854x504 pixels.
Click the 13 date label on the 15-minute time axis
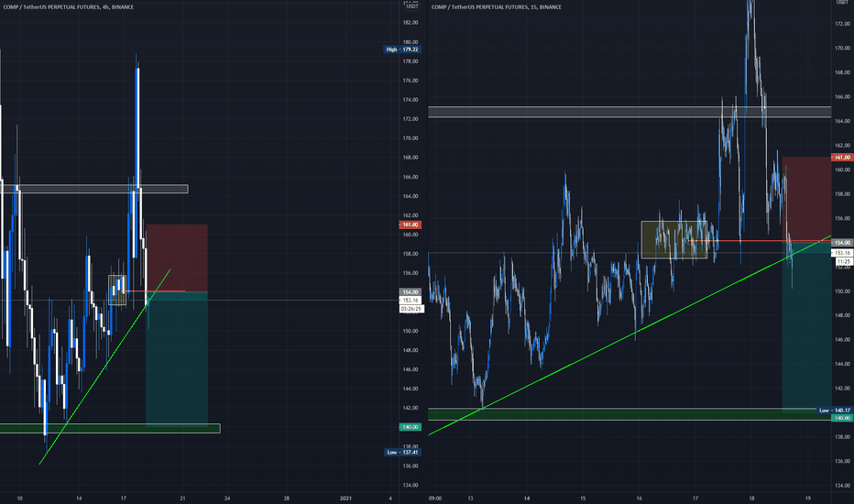point(470,498)
